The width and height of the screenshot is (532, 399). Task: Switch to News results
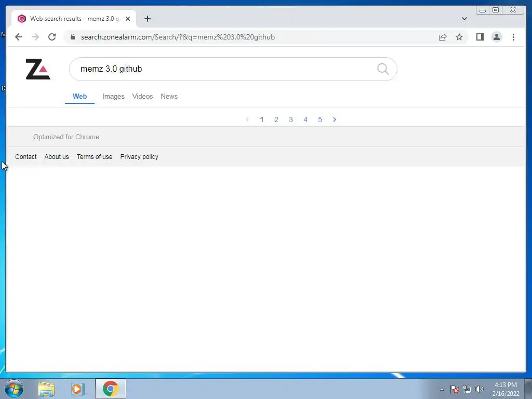pos(169,96)
